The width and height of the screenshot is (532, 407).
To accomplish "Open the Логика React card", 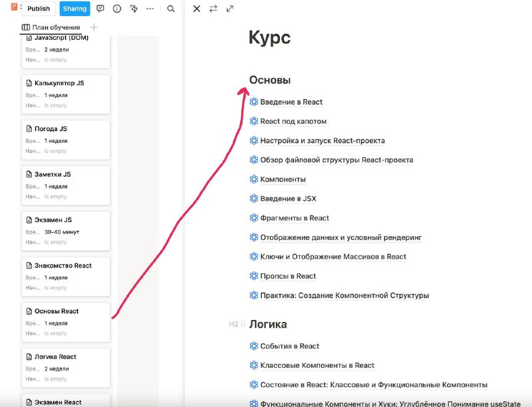I will (66, 368).
